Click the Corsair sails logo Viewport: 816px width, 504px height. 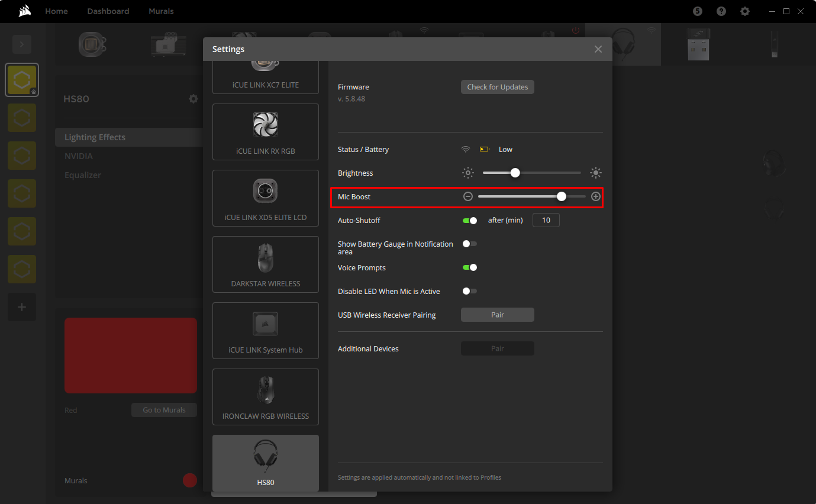24,11
